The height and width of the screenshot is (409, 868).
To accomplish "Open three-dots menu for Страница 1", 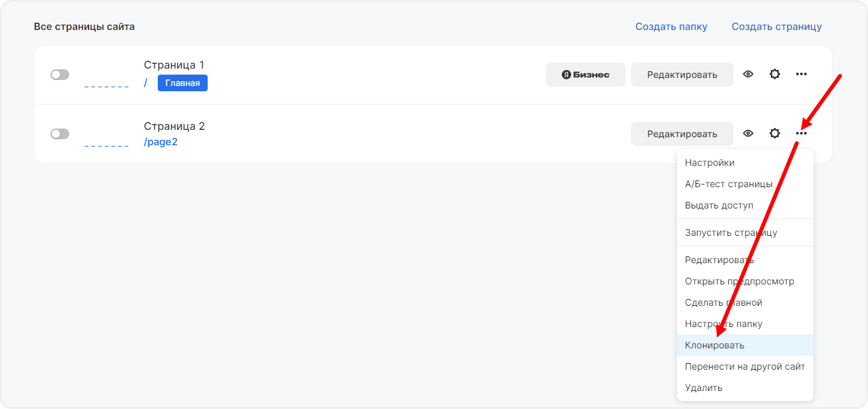I will click(801, 75).
